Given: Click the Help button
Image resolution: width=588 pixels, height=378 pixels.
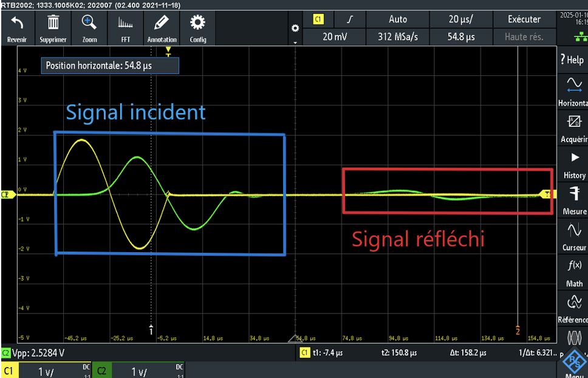Looking at the screenshot, I should click(x=573, y=60).
